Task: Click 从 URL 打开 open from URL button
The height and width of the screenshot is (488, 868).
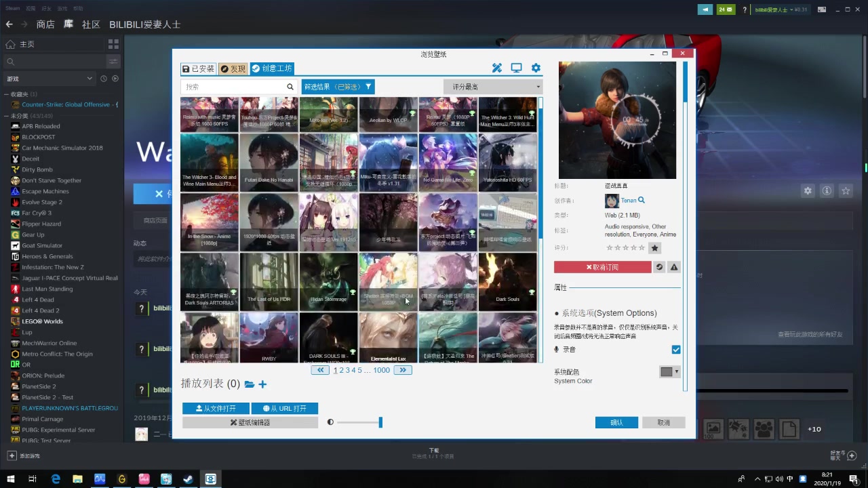Action: [x=285, y=409]
